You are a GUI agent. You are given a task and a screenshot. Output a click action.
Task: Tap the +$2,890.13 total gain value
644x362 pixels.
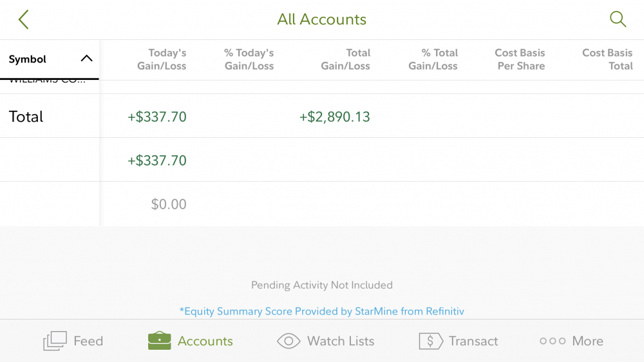pos(335,117)
